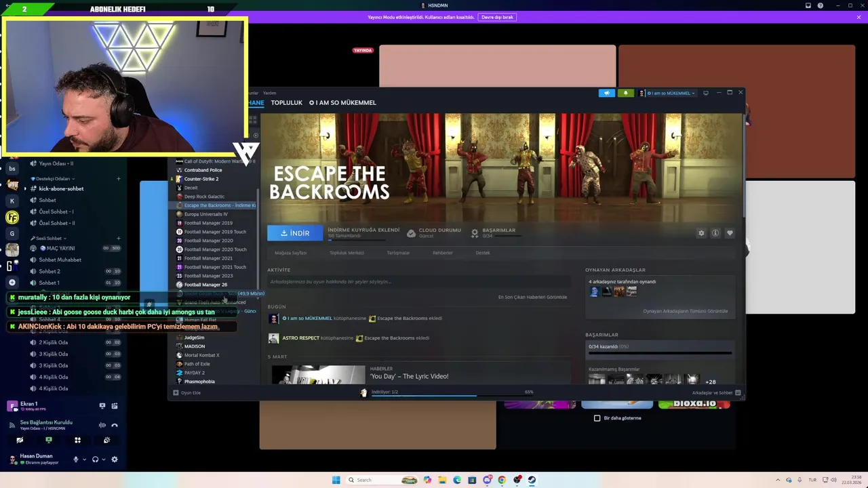Click 'Devre dışı bırak' streamer mode button
The width and height of the screenshot is (868, 488).
click(x=497, y=17)
